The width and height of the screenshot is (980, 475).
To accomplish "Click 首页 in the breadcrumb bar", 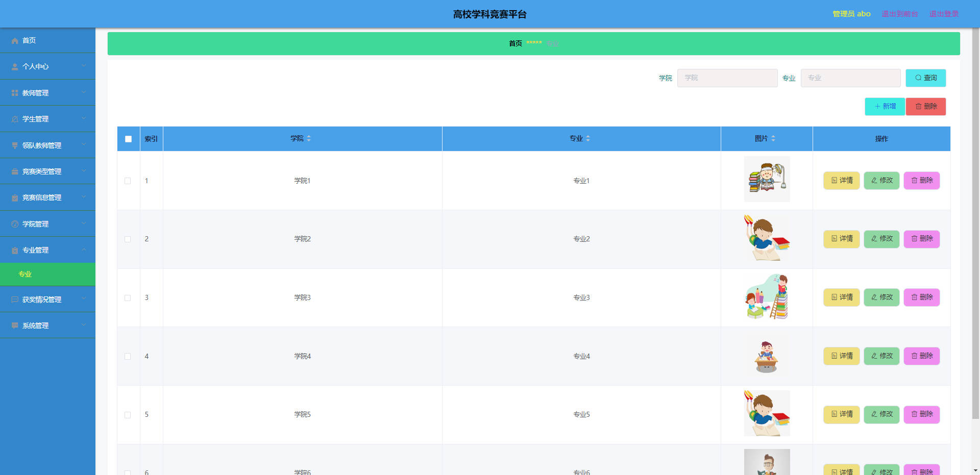I will (x=515, y=43).
